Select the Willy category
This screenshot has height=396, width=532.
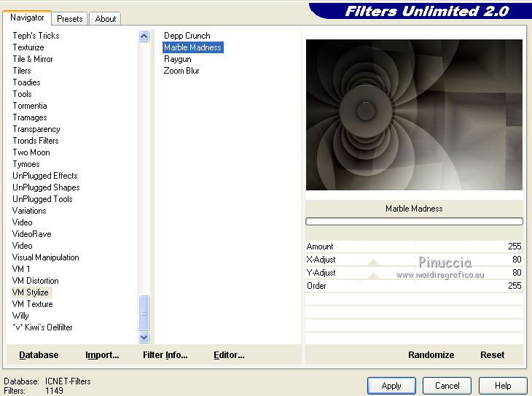pos(20,316)
